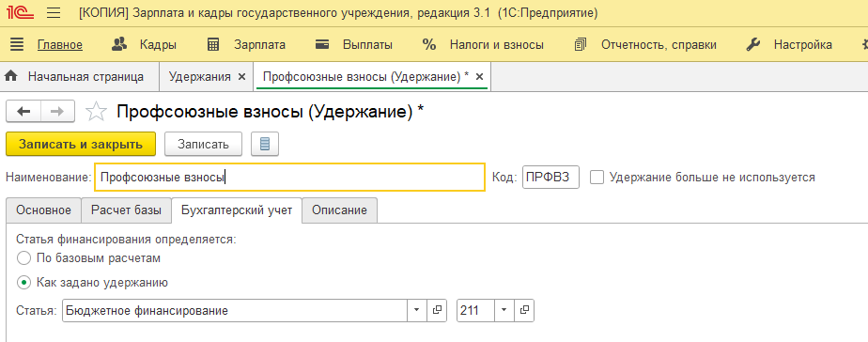Click the Кадры people icon
Screen dimensions: 868x342
119,45
